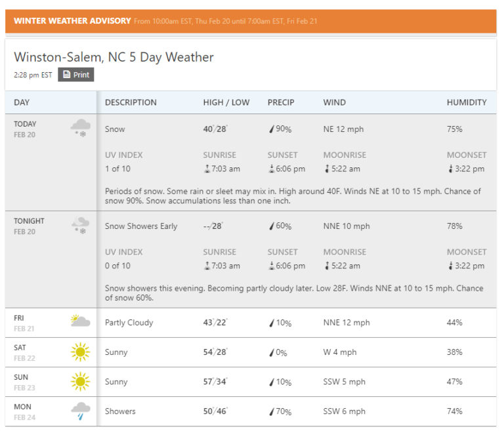Click the raindrop icon beside 90% precip
The height and width of the screenshot is (433, 504).
271,129
